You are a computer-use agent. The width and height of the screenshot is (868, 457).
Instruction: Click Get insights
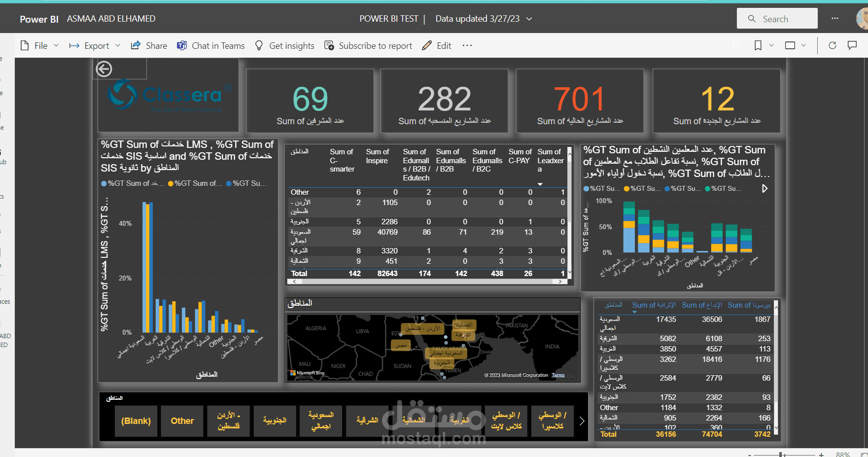[x=284, y=46]
